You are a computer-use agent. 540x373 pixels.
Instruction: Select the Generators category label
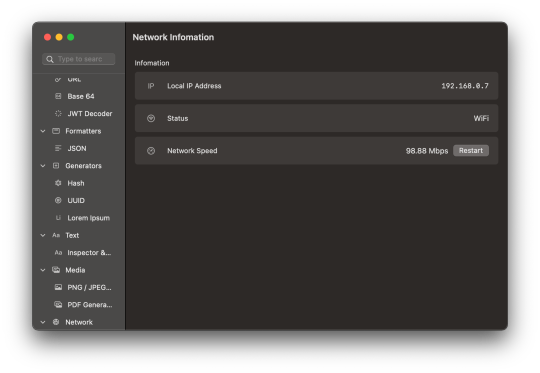coord(83,166)
